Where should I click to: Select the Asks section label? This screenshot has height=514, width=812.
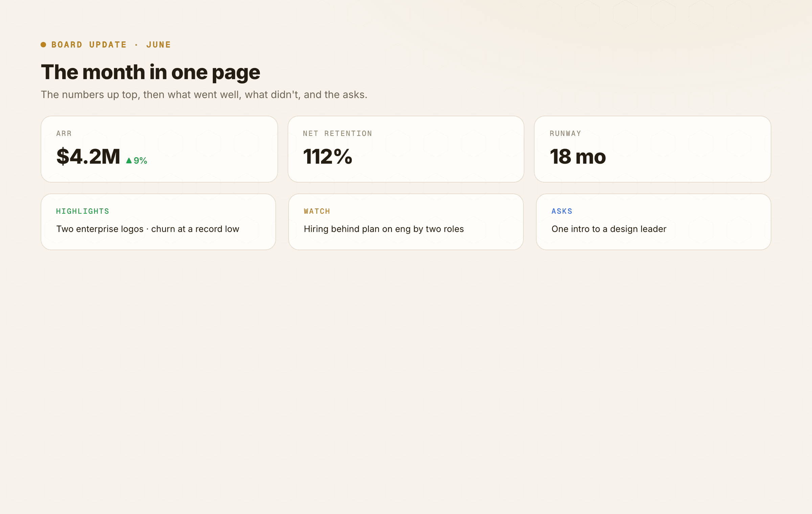[562, 211]
